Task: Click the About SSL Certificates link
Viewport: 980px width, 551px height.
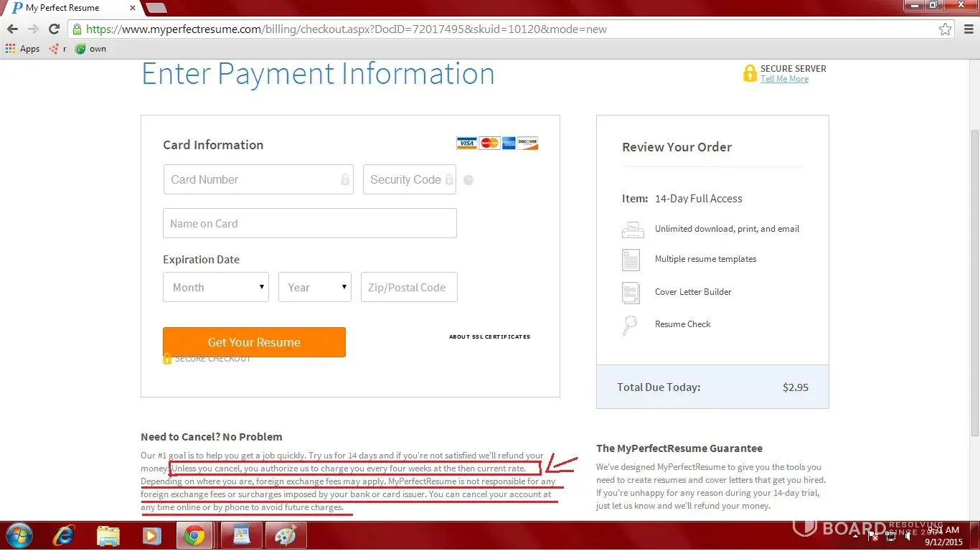Action: [490, 336]
